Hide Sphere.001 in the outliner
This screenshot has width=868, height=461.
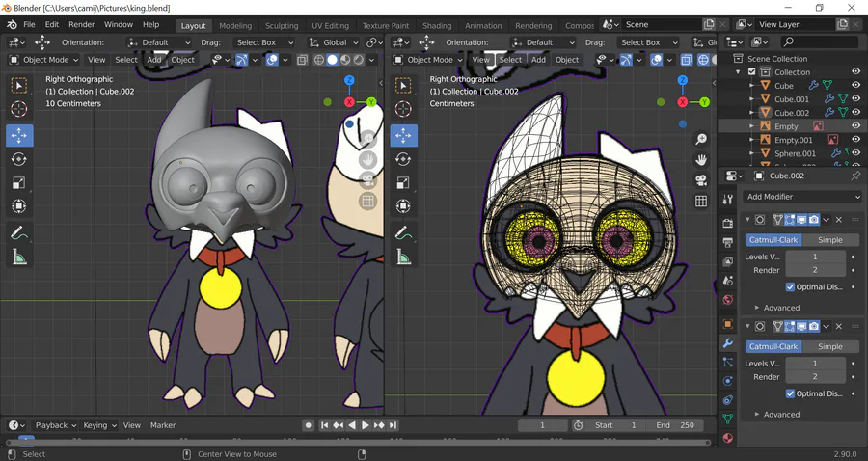click(x=855, y=153)
